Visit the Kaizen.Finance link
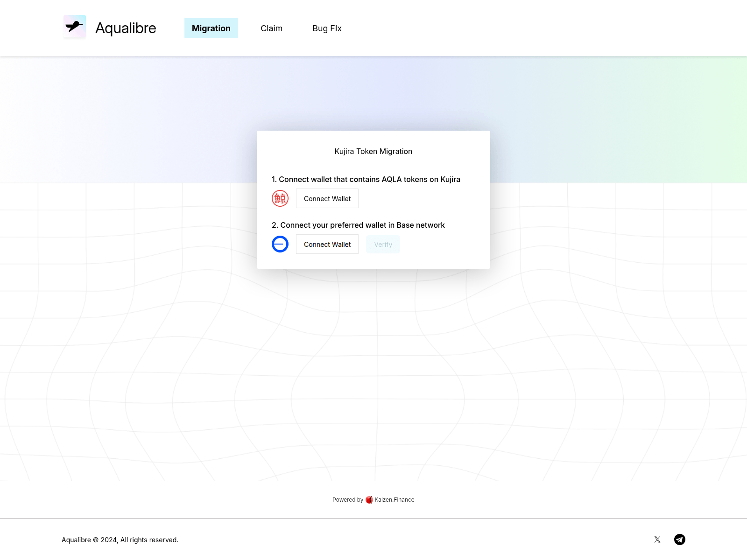The width and height of the screenshot is (747, 560). click(x=394, y=499)
